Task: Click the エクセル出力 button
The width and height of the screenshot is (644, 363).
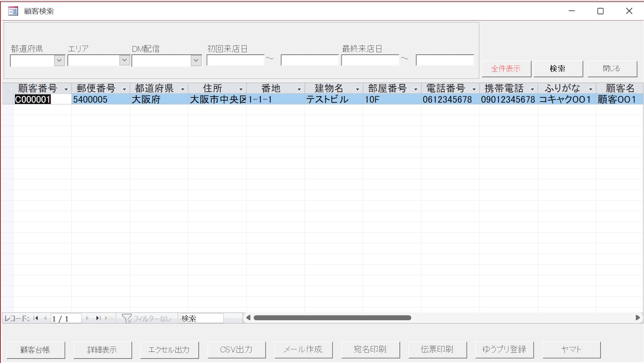Action: (169, 350)
